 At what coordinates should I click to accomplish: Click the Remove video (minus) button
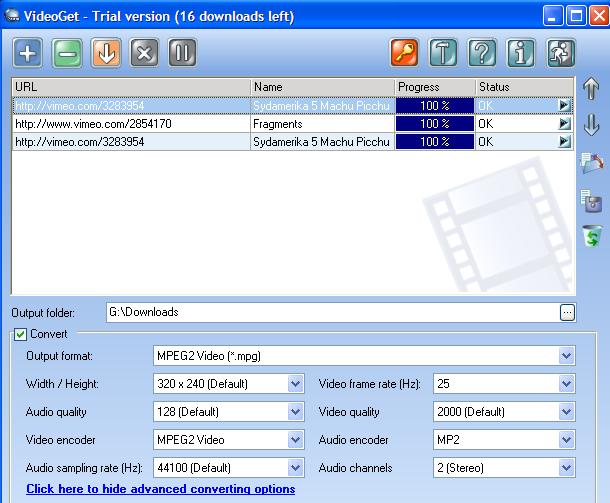pyautogui.click(x=67, y=53)
